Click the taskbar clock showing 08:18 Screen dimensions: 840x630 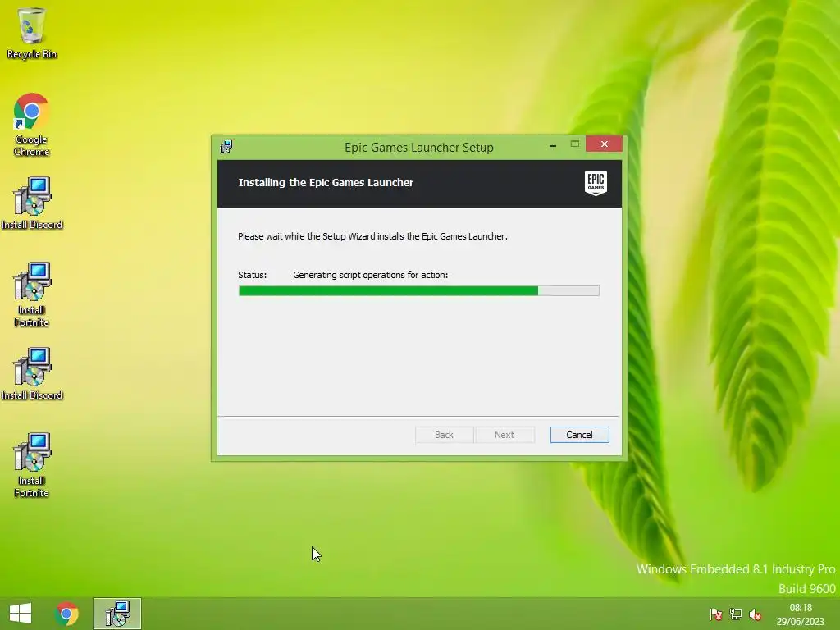click(801, 614)
